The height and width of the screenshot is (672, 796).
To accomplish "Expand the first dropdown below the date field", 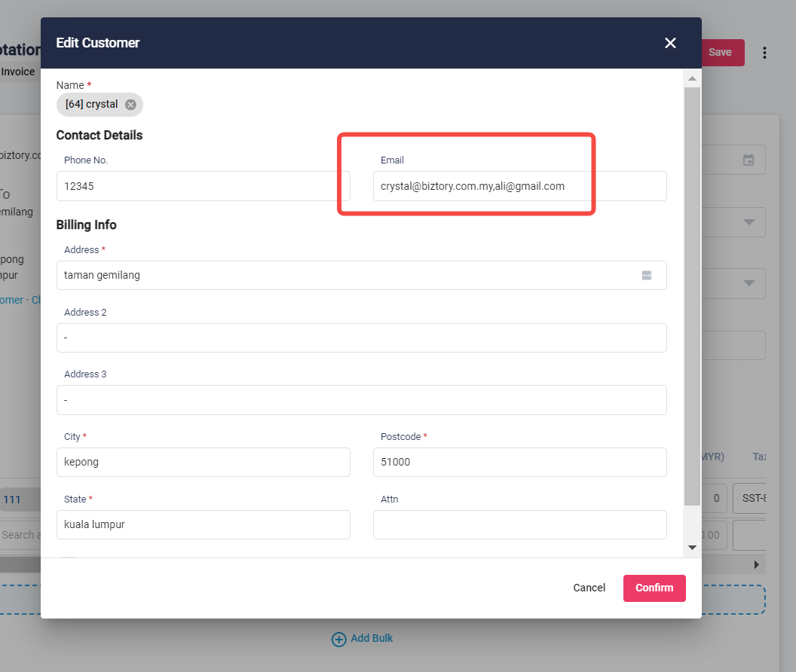I will coord(749,221).
